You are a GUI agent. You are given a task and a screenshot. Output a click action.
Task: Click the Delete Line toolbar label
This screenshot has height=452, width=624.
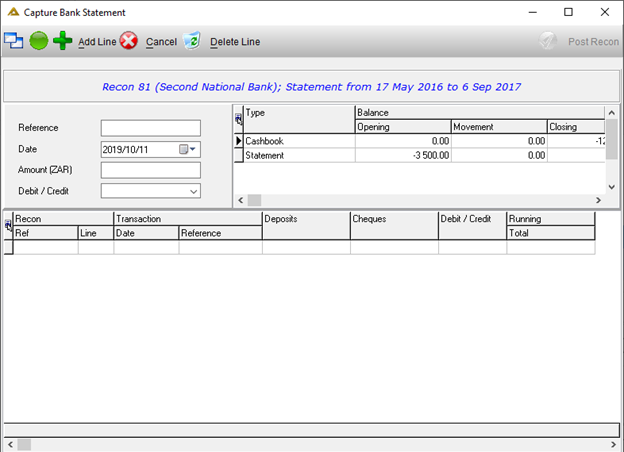[235, 42]
